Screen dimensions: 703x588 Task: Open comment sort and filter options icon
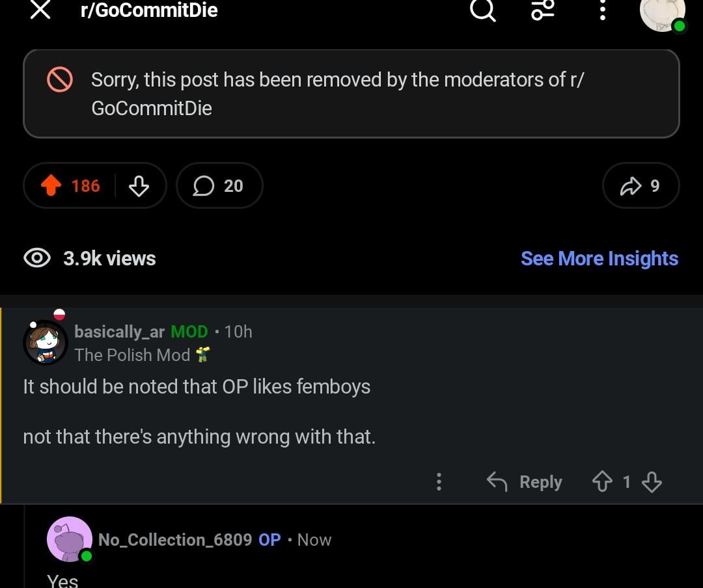click(x=543, y=10)
